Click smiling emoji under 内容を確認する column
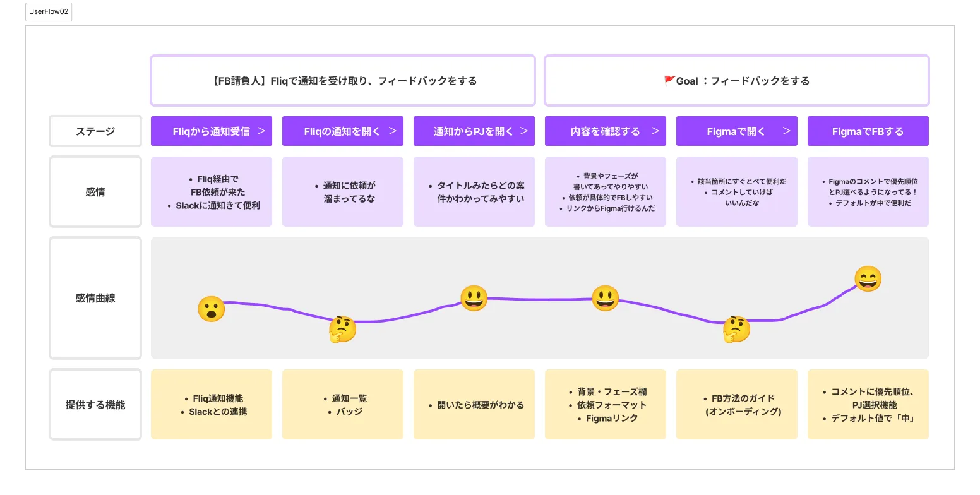This screenshot has width=980, height=495. [x=605, y=298]
